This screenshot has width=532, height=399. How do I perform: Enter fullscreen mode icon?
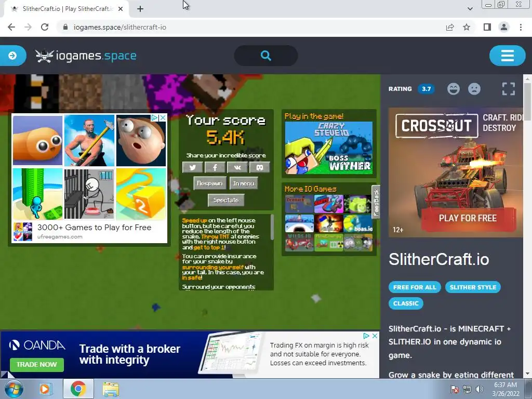click(x=508, y=89)
